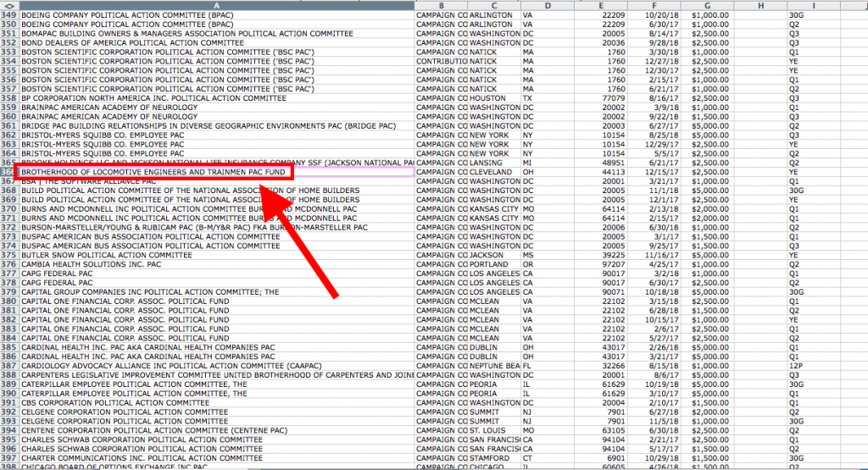Click the TX state cell
This screenshot has height=470, width=868.
[x=548, y=98]
